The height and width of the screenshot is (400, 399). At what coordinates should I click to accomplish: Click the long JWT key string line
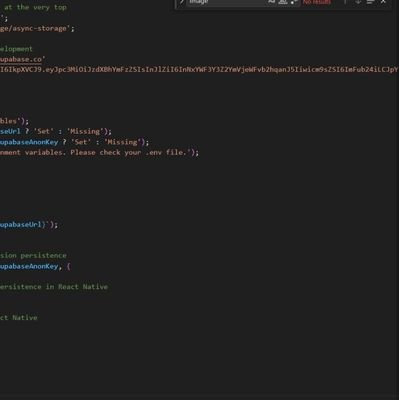click(199, 69)
